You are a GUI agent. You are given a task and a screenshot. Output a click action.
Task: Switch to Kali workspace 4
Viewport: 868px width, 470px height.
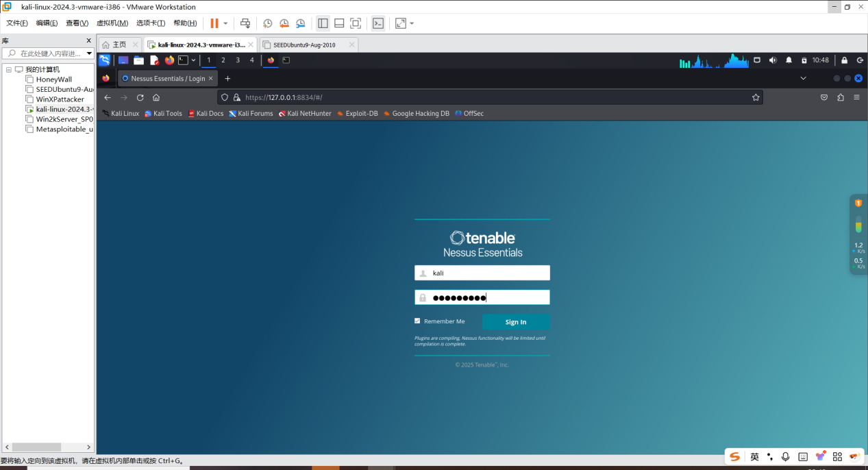(x=251, y=60)
